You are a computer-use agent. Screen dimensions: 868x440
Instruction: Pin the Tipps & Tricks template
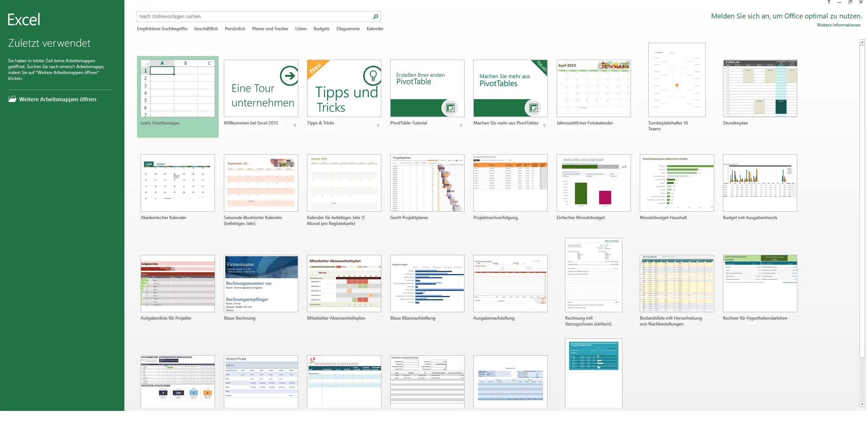(378, 126)
